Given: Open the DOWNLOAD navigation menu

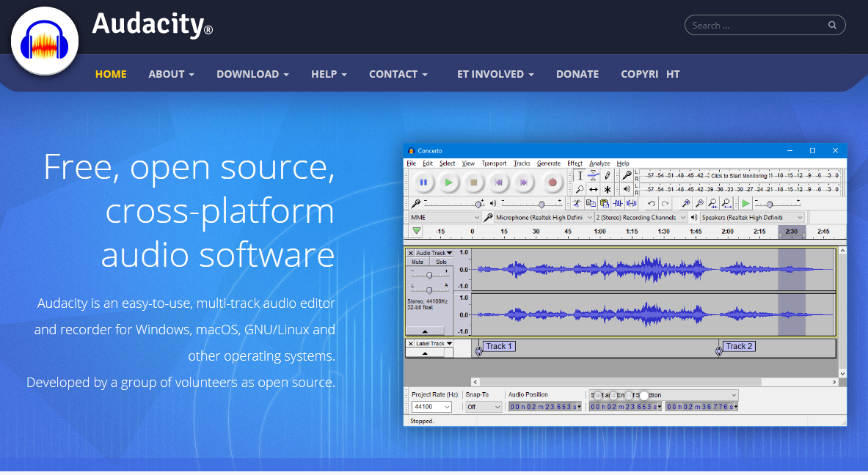Looking at the screenshot, I should [252, 74].
